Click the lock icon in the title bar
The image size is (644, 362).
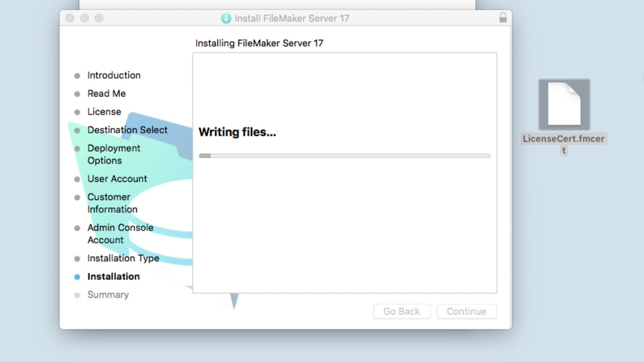503,18
